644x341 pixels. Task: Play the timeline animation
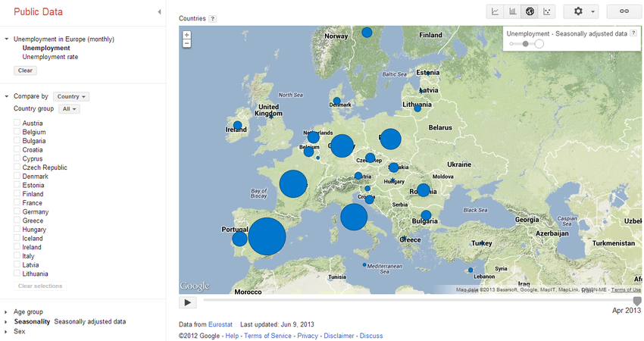coord(188,302)
